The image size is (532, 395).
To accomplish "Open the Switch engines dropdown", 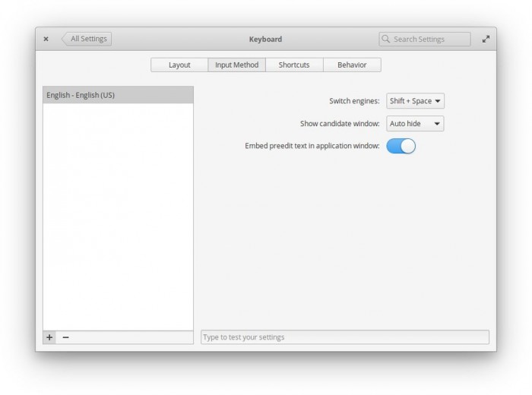I will [415, 101].
